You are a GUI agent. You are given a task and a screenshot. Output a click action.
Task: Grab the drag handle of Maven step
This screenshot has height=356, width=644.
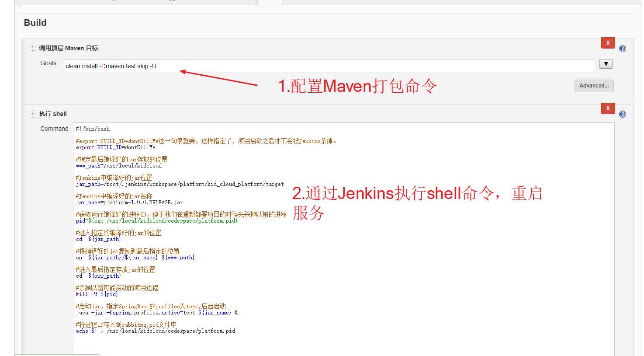tap(33, 48)
